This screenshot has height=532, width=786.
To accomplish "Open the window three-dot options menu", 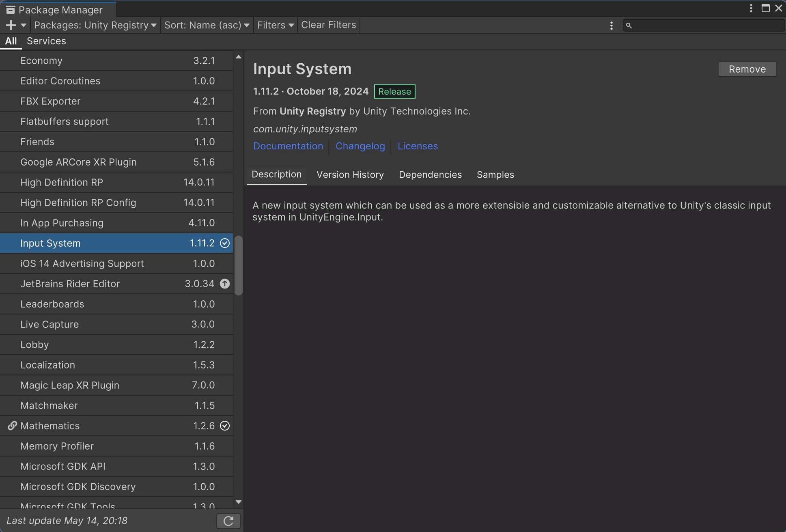I will tap(751, 9).
